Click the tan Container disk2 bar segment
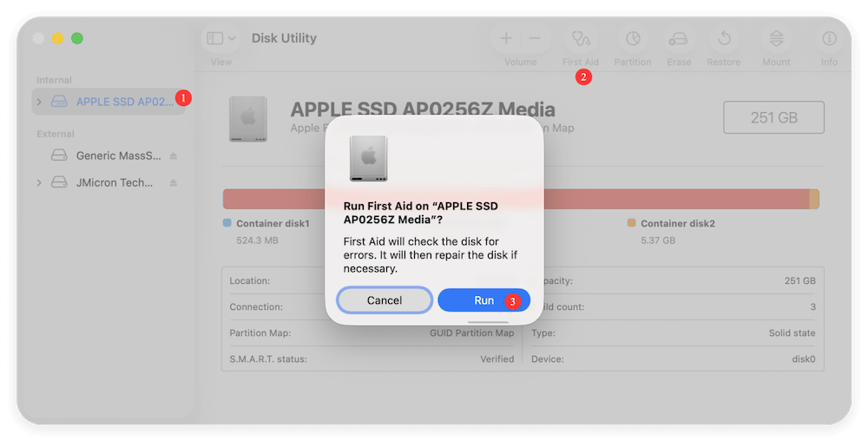The image size is (868, 441). click(x=814, y=199)
